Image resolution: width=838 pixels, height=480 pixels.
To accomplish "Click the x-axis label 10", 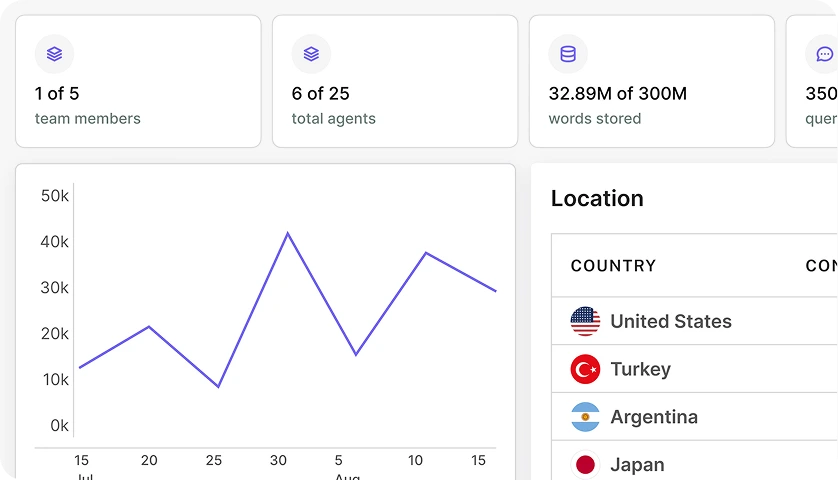I will tap(415, 460).
